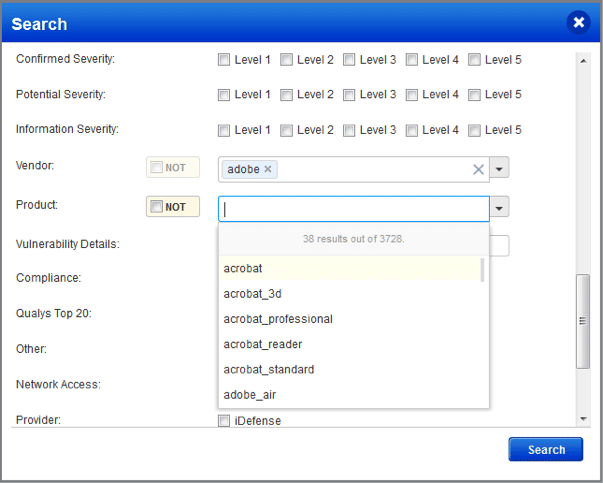603x483 pixels.
Task: Click the scroll up arrow of dialog
Action: coord(583,61)
